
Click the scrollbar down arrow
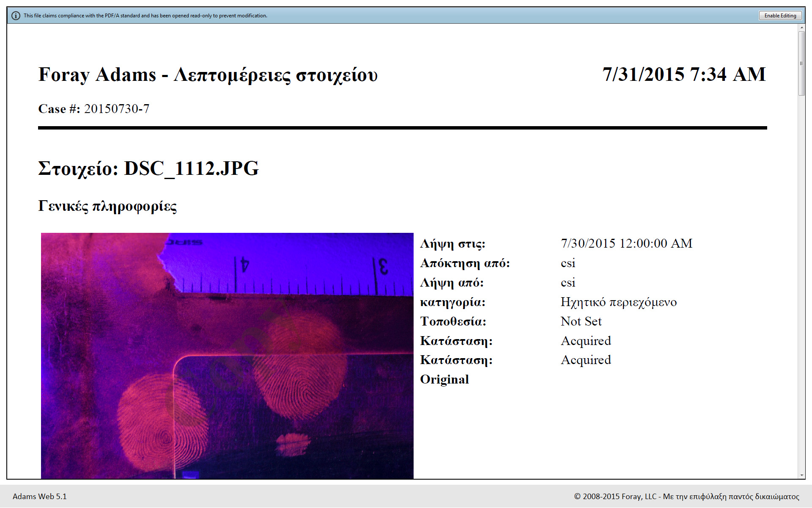(801, 475)
